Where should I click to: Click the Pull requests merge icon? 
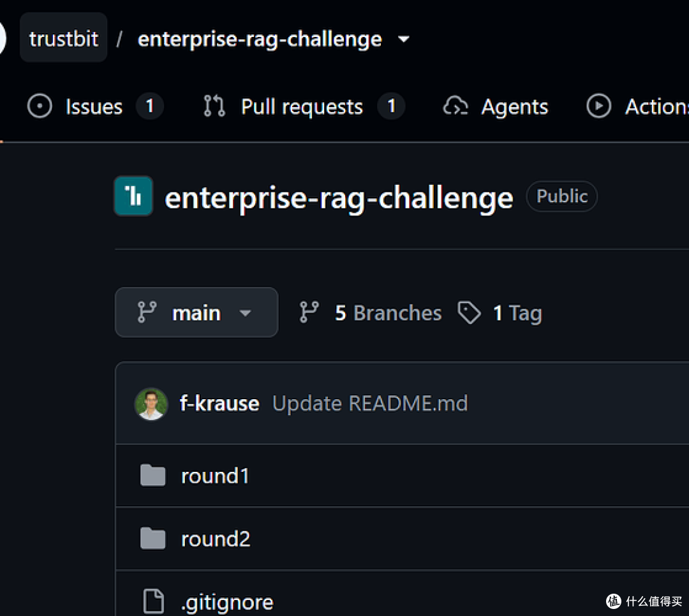pyautogui.click(x=214, y=106)
